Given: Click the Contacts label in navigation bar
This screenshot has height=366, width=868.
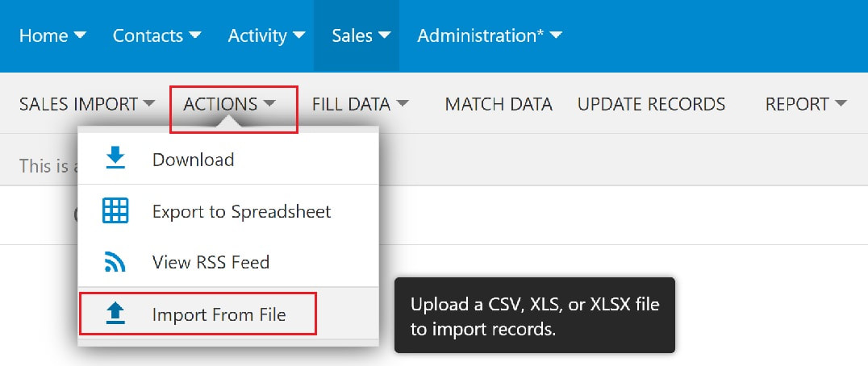Looking at the screenshot, I should coord(148,35).
